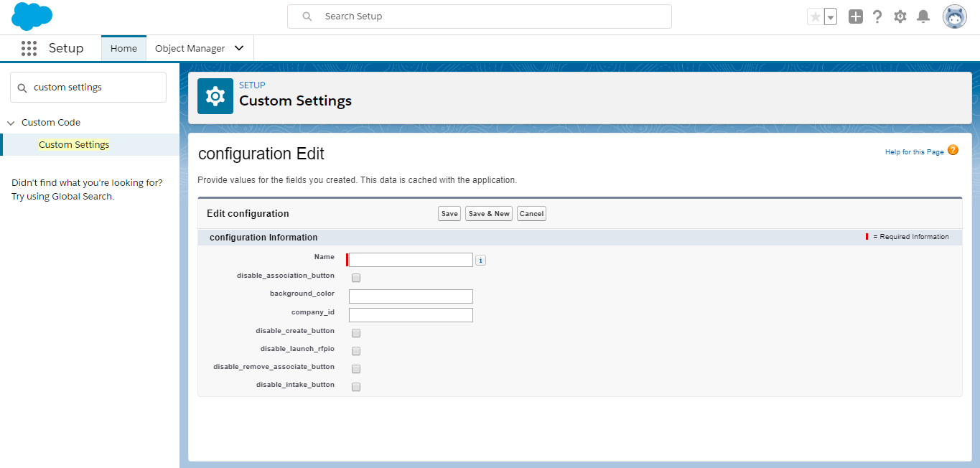This screenshot has height=468, width=980.
Task: Check the disable_create_button box
Action: [x=356, y=333]
